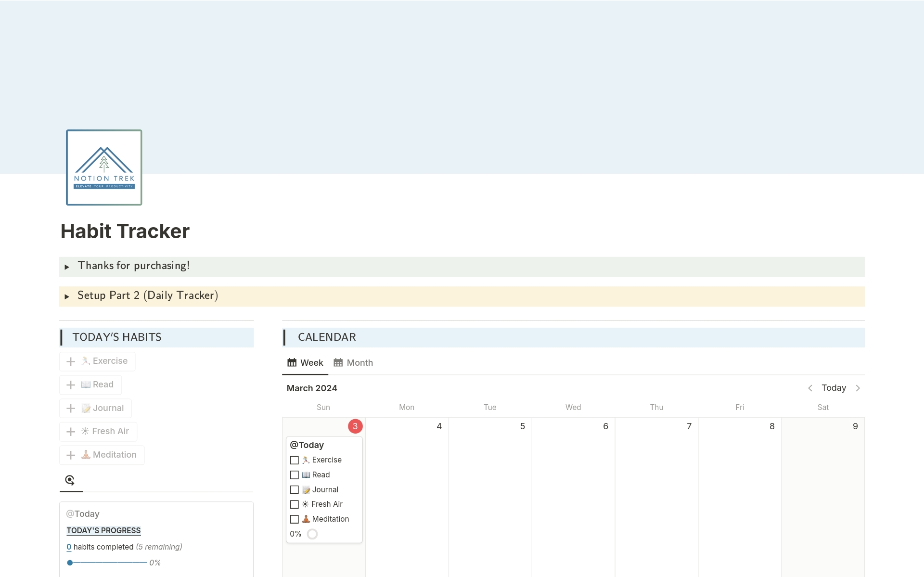Image resolution: width=924 pixels, height=577 pixels.
Task: Go to next week with right chevron
Action: pos(858,388)
